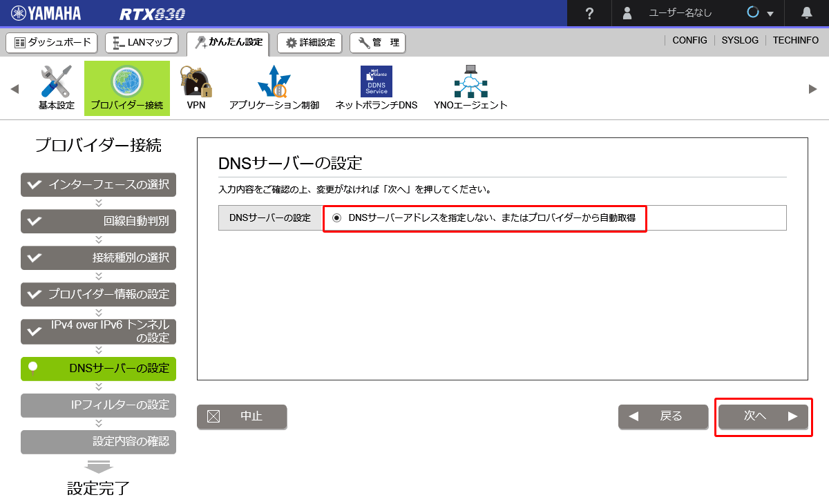Viewport: 829px width, 504px height.
Task: Click the プロバイダー接続 sidebar heading
Action: tap(98, 145)
